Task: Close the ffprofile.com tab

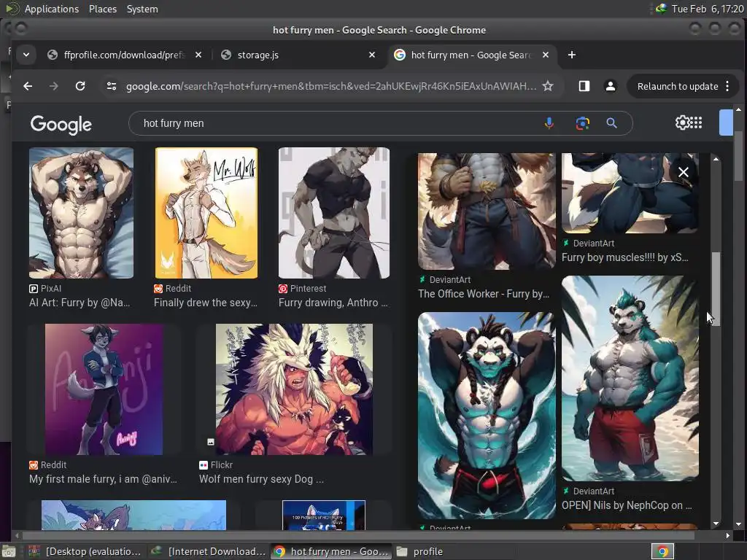Action: click(198, 55)
